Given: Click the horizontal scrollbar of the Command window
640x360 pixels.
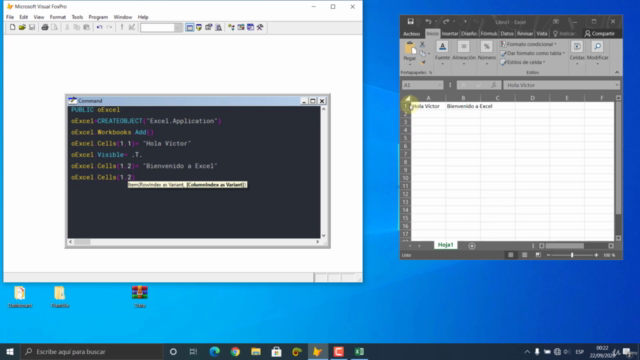Looking at the screenshot, I should click(194, 242).
